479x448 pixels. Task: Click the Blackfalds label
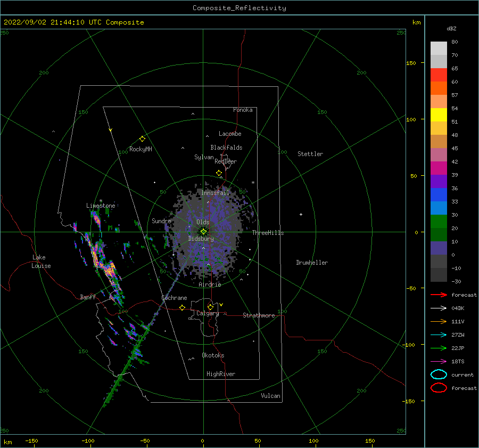[226, 148]
